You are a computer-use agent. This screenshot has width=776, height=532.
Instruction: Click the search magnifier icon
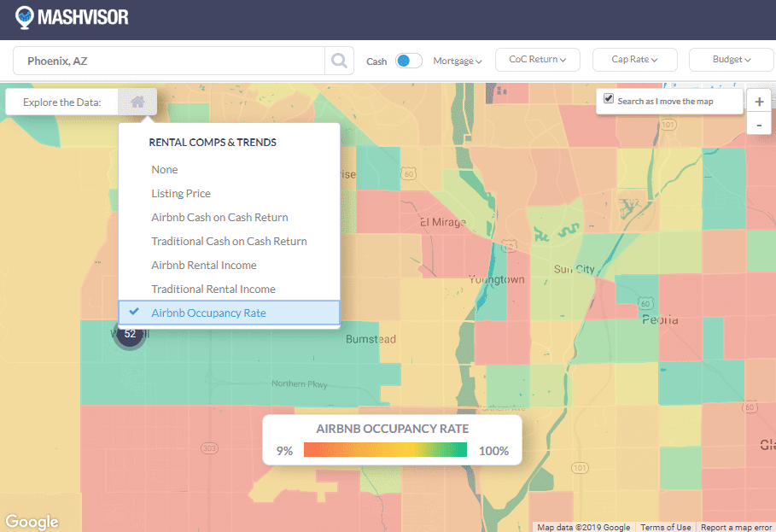pyautogui.click(x=339, y=61)
